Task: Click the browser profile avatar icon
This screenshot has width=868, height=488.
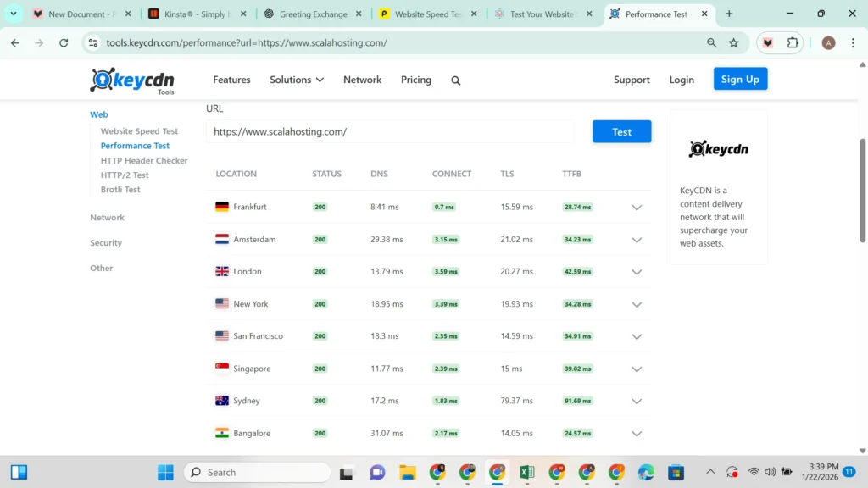Action: pyautogui.click(x=828, y=42)
